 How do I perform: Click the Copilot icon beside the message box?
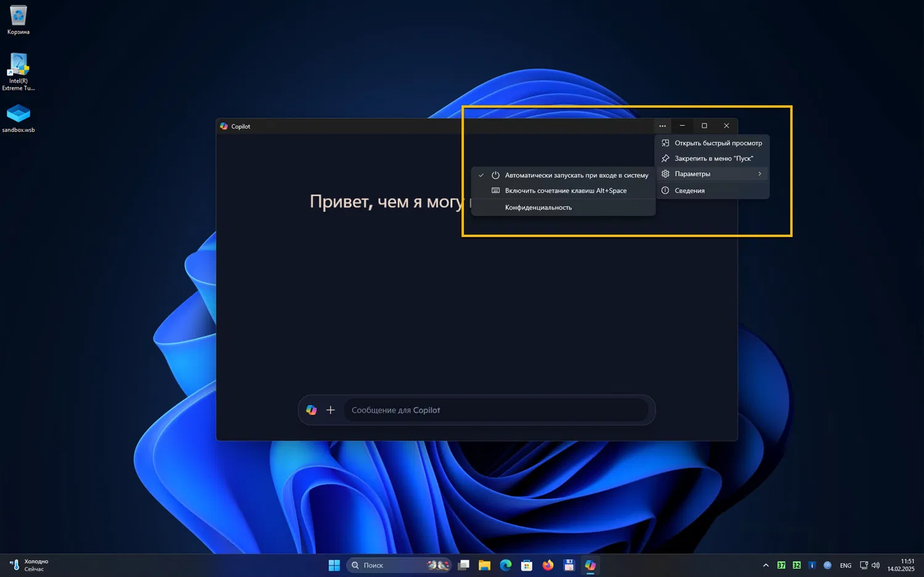point(312,410)
